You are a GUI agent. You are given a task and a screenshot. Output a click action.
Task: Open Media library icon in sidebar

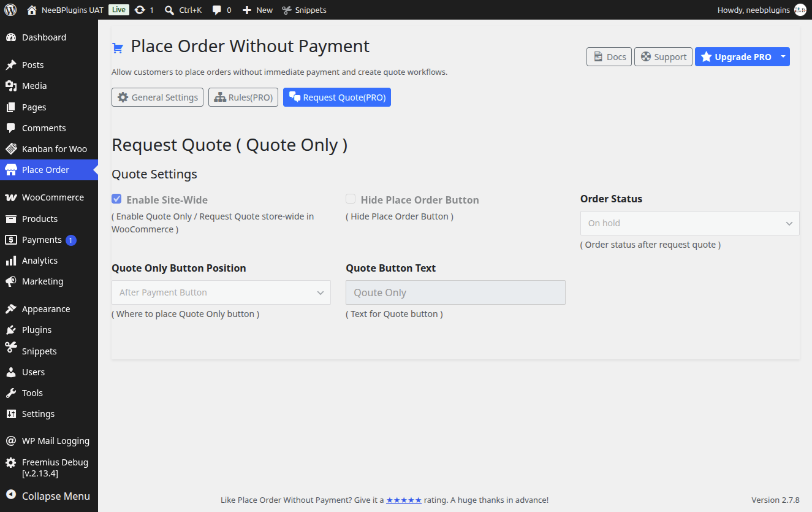pos(11,86)
